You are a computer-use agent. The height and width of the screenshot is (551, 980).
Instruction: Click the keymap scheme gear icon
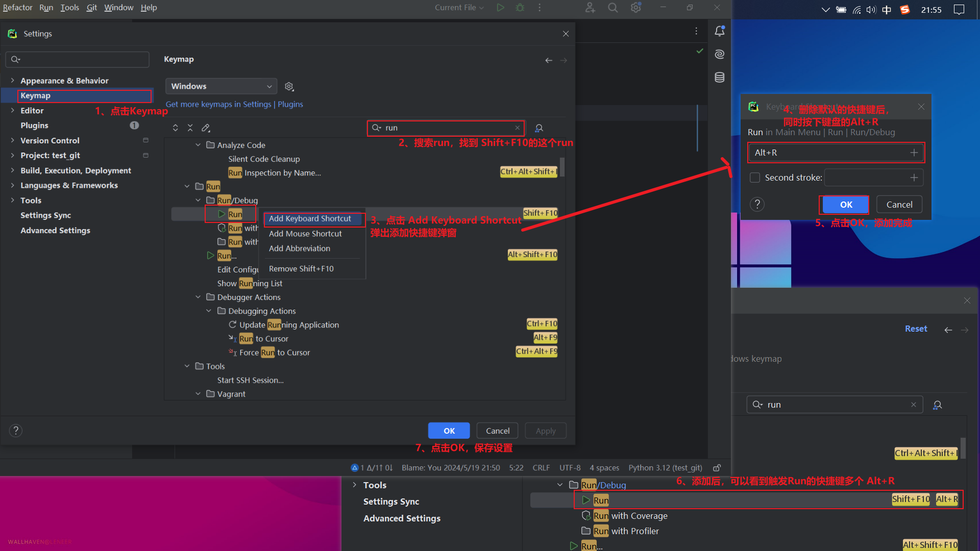coord(289,87)
